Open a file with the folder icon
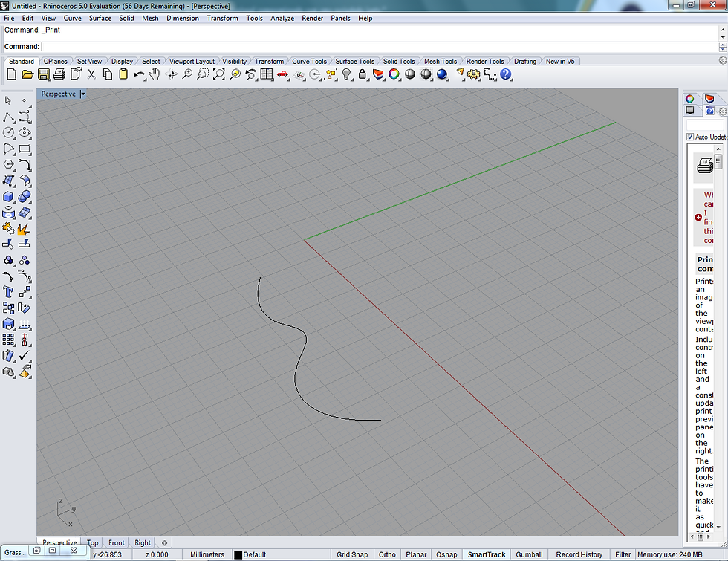This screenshot has height=561, width=728. 28,74
